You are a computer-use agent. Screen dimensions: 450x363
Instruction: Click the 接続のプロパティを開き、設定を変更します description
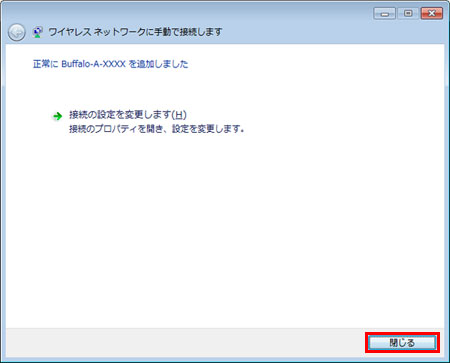coord(157,129)
